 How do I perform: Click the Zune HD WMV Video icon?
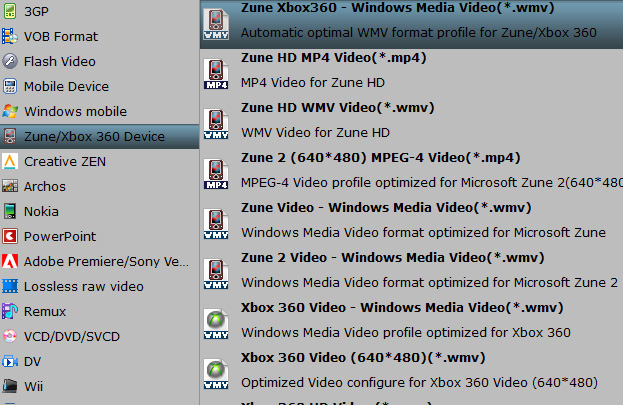click(x=216, y=124)
